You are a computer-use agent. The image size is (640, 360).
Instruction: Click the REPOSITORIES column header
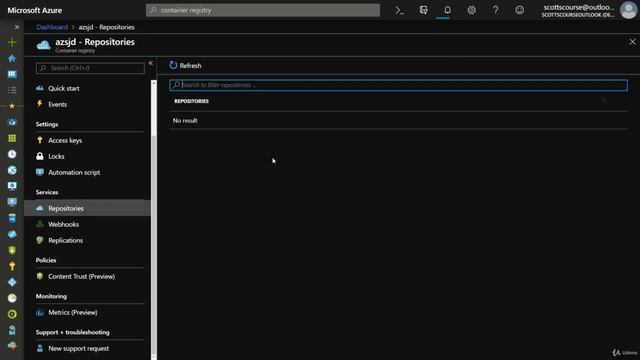click(191, 101)
